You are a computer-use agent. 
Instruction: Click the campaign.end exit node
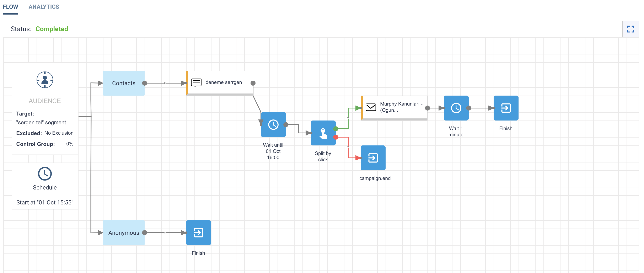(373, 158)
